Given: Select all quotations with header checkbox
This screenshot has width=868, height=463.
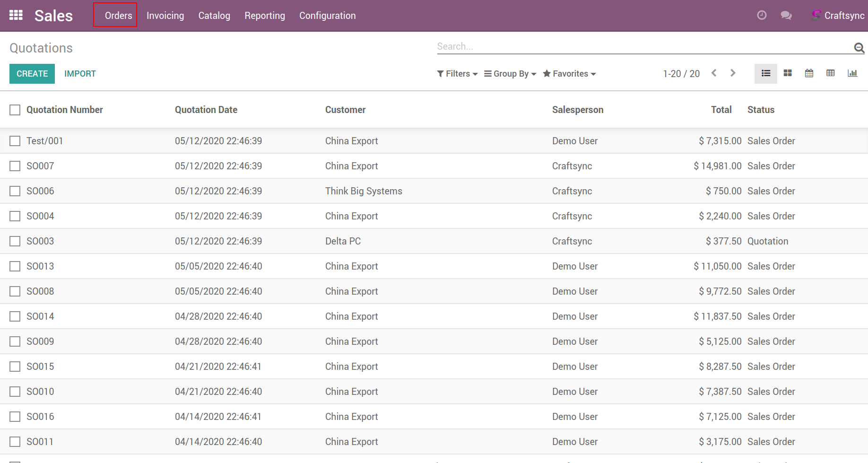Looking at the screenshot, I should pos(15,110).
